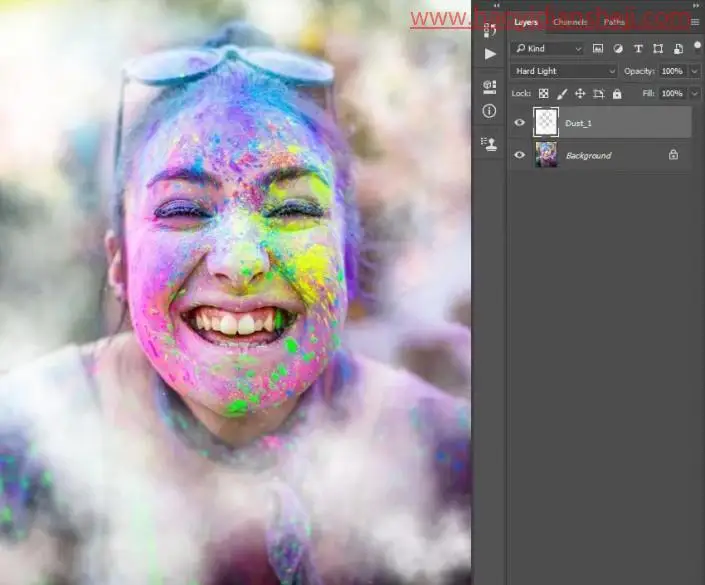
Task: Expand the Opacity slider arrow
Action: pos(695,71)
